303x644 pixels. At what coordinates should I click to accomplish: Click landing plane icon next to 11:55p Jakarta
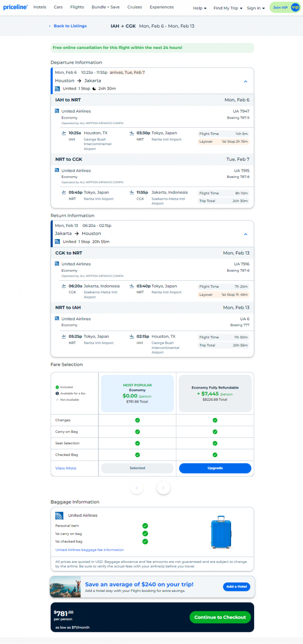(132, 192)
